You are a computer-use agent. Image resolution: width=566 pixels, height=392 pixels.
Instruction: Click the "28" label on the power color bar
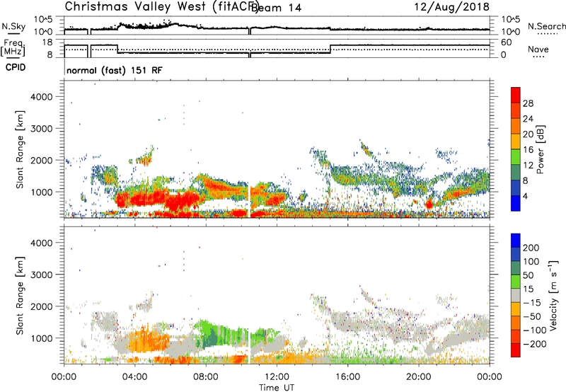tap(528, 103)
